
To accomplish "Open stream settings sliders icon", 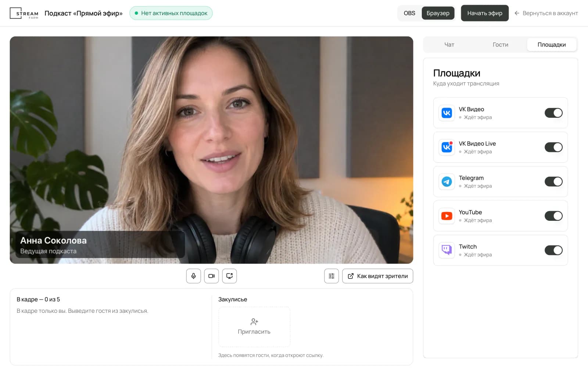I will pos(331,276).
